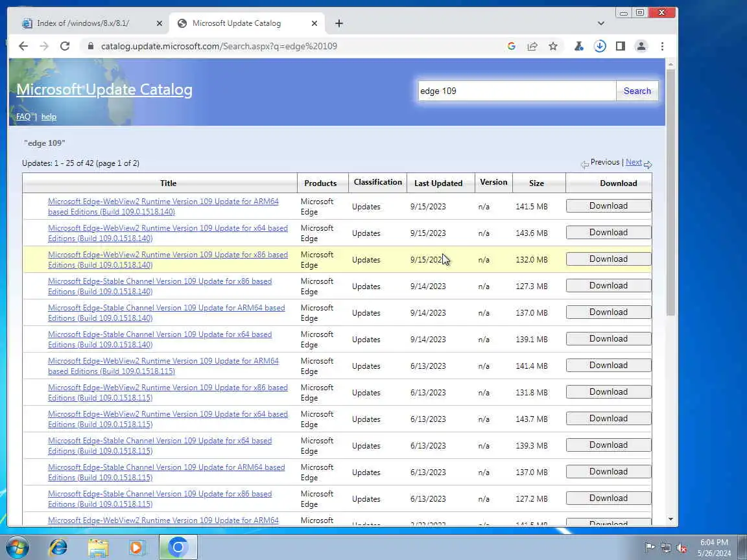Open a new browser tab
Screen dimensions: 747x560
point(338,23)
